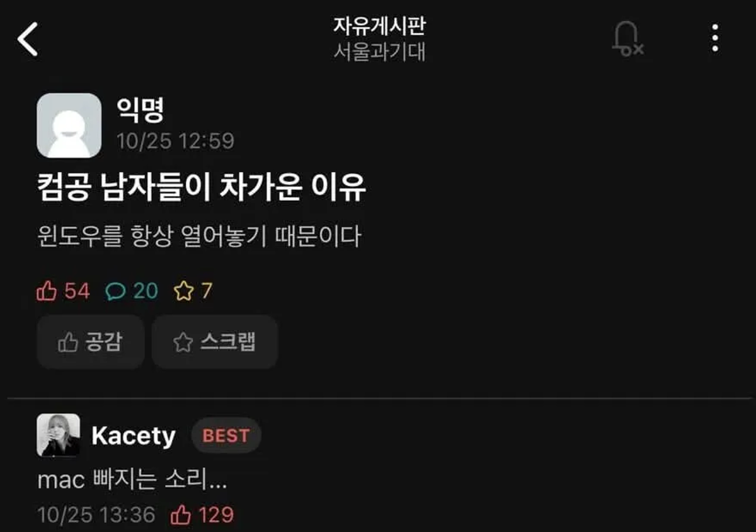The width and height of the screenshot is (756, 532).
Task: Open the three-dot more options menu
Action: coord(714,38)
